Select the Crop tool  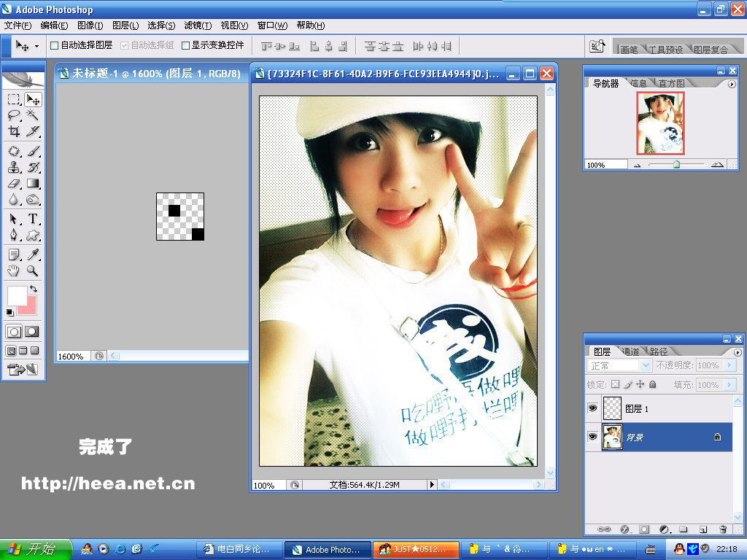coord(14,132)
